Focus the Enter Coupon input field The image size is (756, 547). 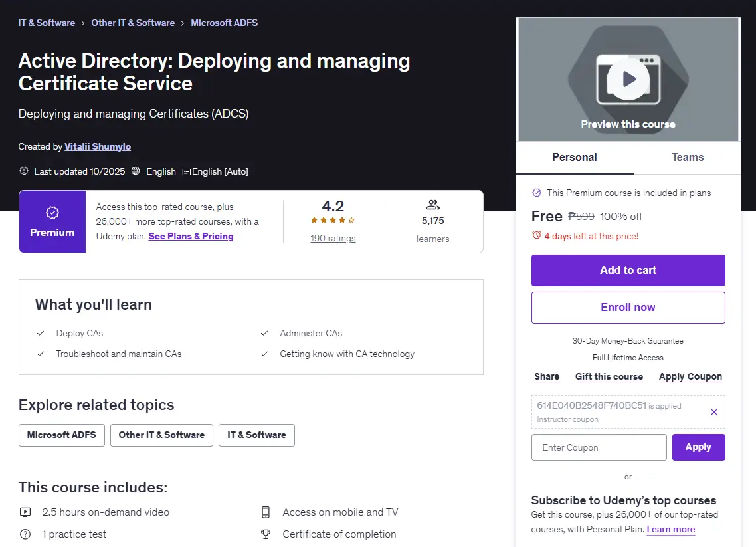[x=599, y=447]
